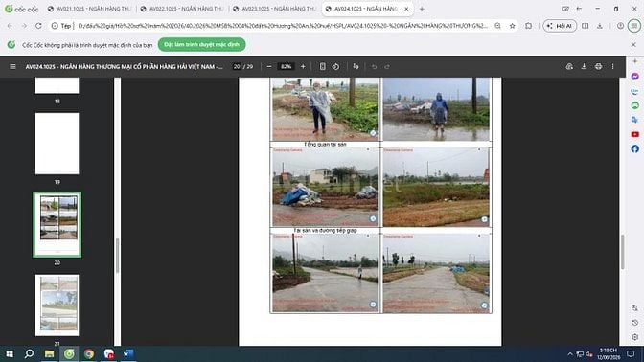
Task: Open the Windows Start menu
Action: pos(10,353)
